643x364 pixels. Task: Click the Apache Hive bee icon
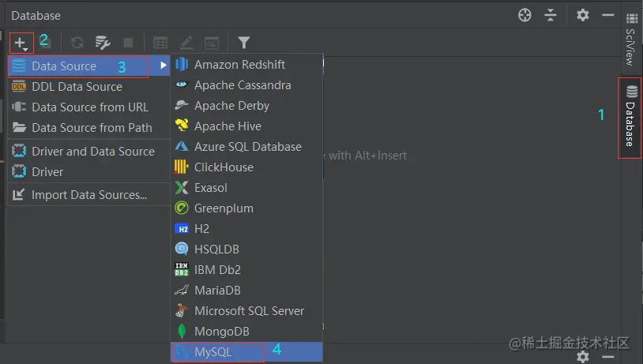click(x=182, y=125)
